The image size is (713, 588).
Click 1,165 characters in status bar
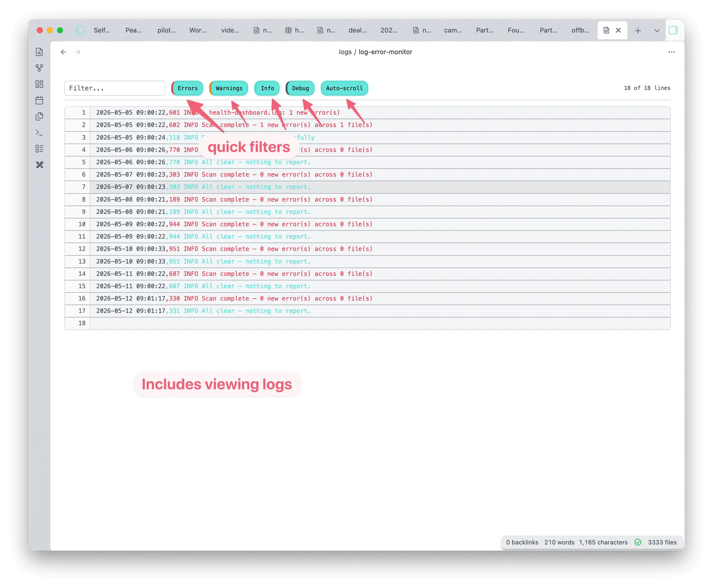click(603, 542)
